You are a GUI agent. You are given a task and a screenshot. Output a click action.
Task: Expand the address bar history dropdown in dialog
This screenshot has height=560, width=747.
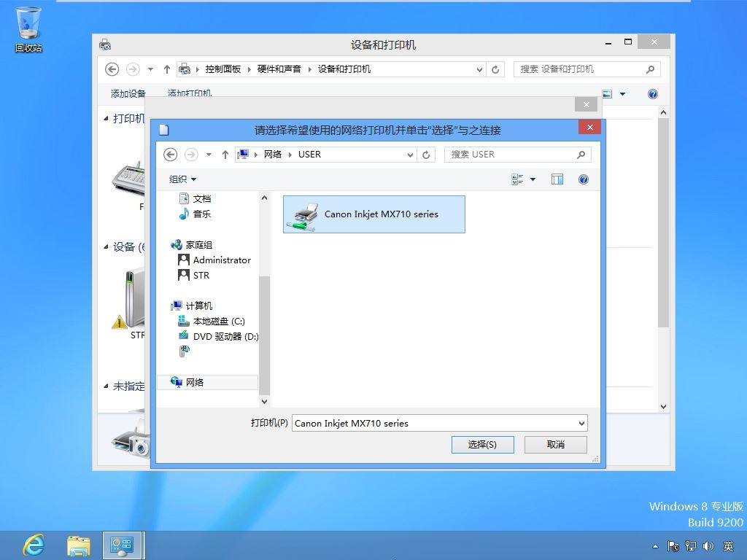click(410, 155)
